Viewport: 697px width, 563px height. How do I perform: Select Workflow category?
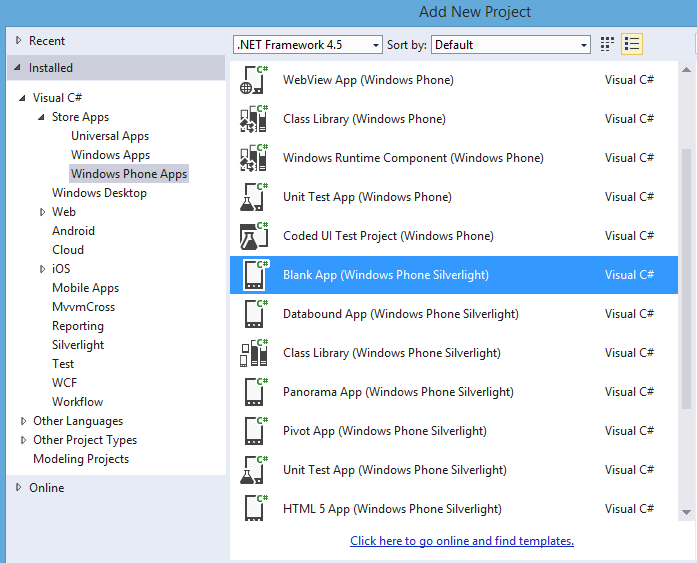[x=77, y=402]
